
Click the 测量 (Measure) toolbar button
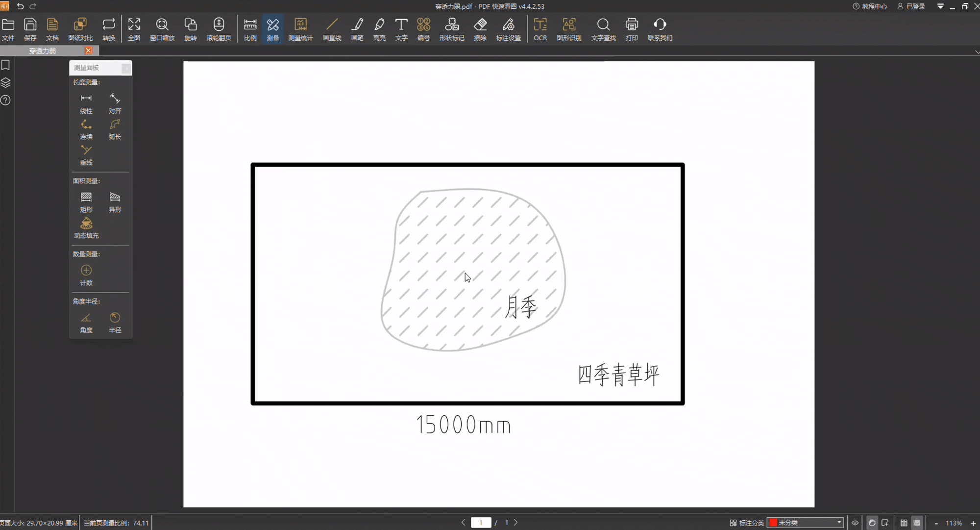pyautogui.click(x=273, y=29)
